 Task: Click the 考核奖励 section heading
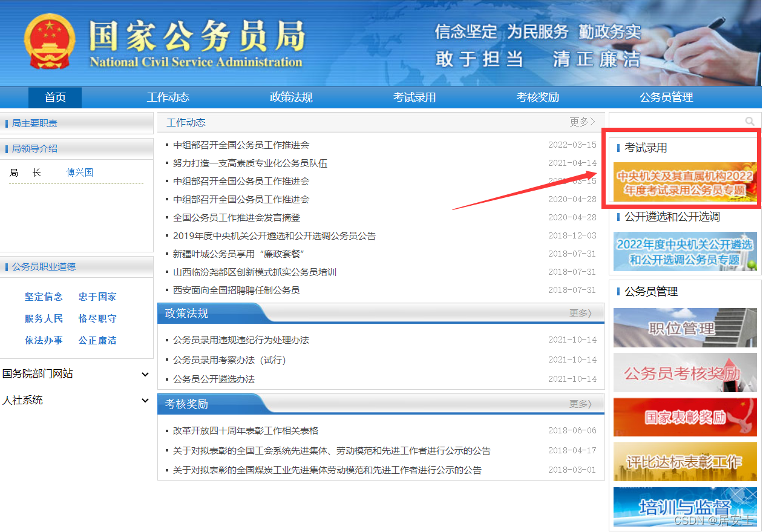[x=186, y=404]
